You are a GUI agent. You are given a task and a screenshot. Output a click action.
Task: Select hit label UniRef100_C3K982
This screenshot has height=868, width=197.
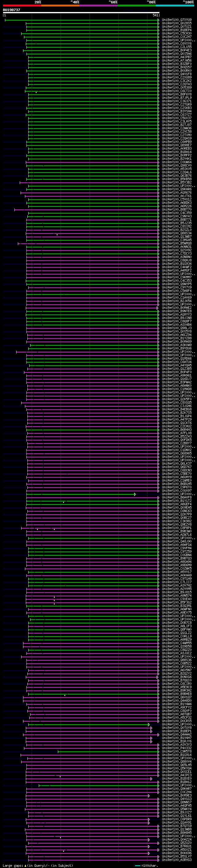point(177,521)
